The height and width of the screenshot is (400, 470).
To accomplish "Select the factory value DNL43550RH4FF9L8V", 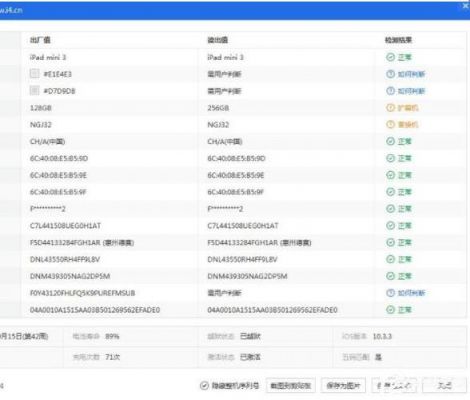I will [x=65, y=259].
